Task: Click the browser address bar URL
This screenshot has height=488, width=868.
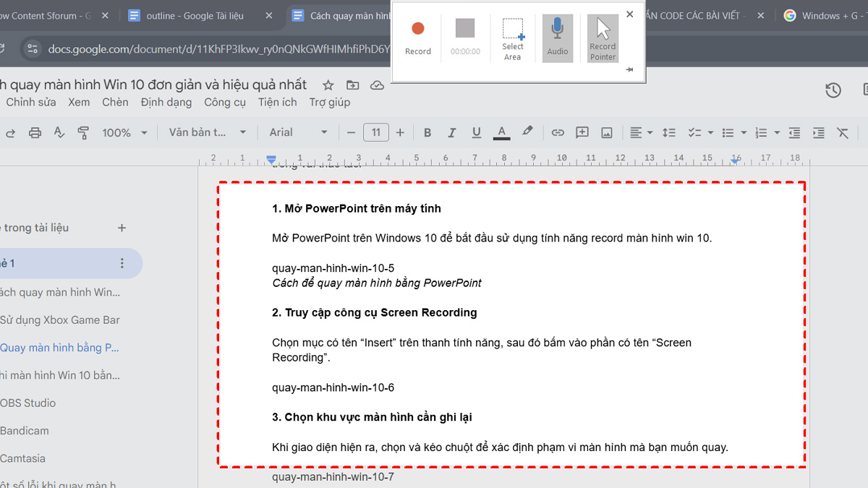Action: (218, 49)
